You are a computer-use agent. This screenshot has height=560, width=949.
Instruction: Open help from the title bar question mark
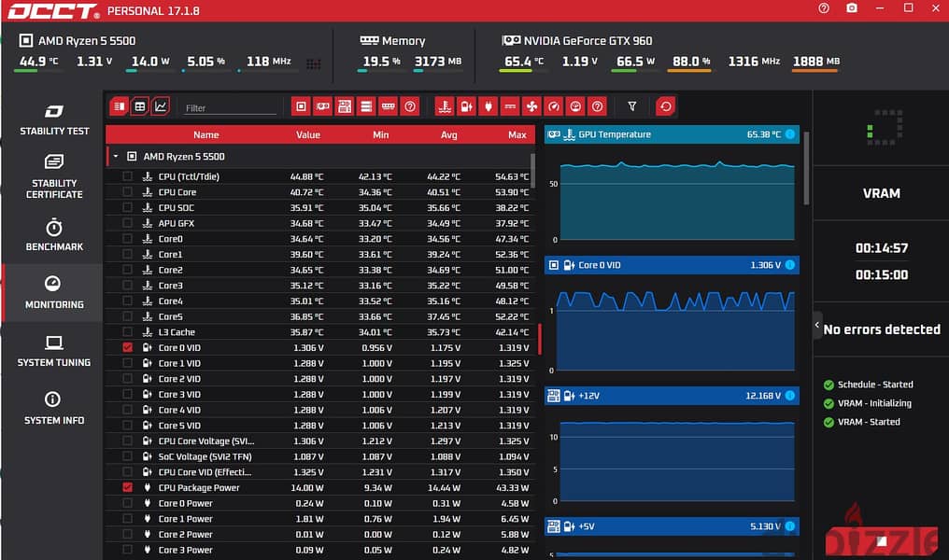(824, 8)
